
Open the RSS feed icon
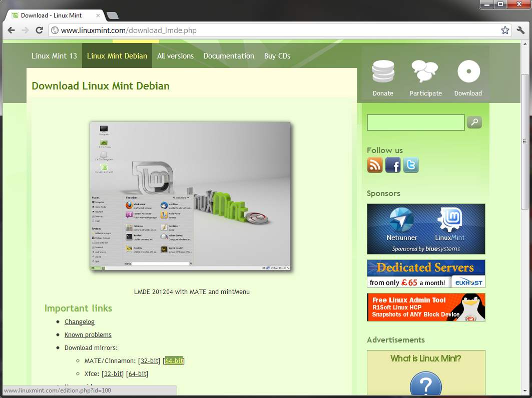pyautogui.click(x=375, y=165)
